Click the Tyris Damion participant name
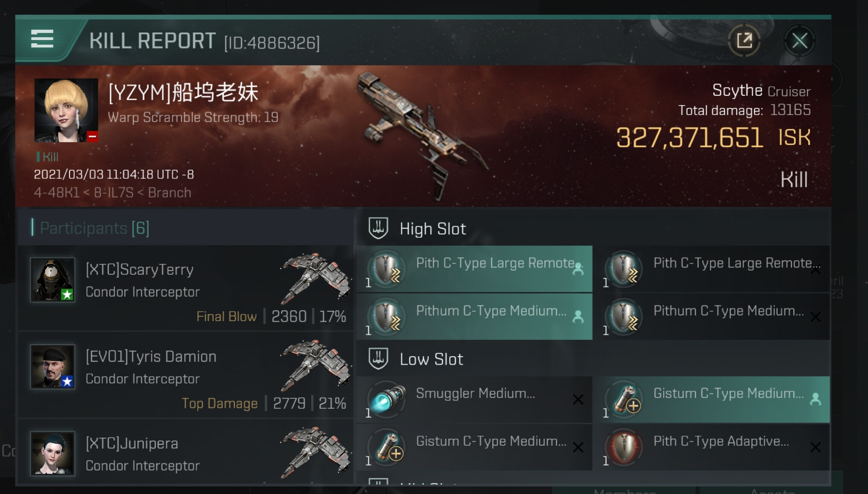 tap(151, 356)
